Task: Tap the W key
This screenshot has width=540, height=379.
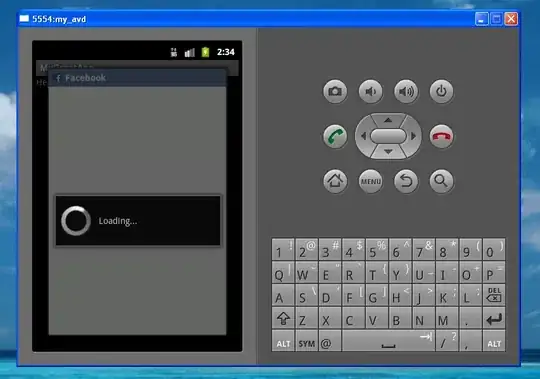Action: point(307,272)
